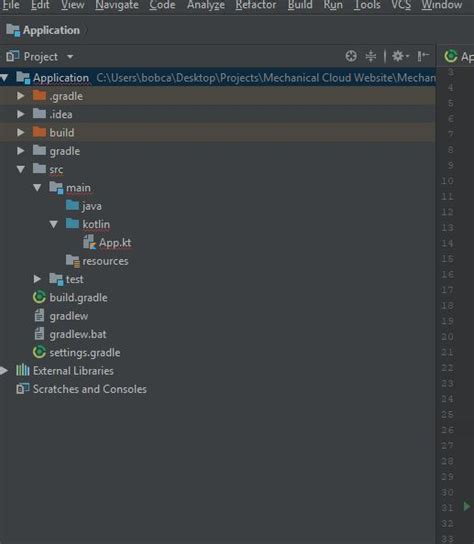The image size is (474, 544).
Task: Open the Window menu
Action: pos(442,5)
